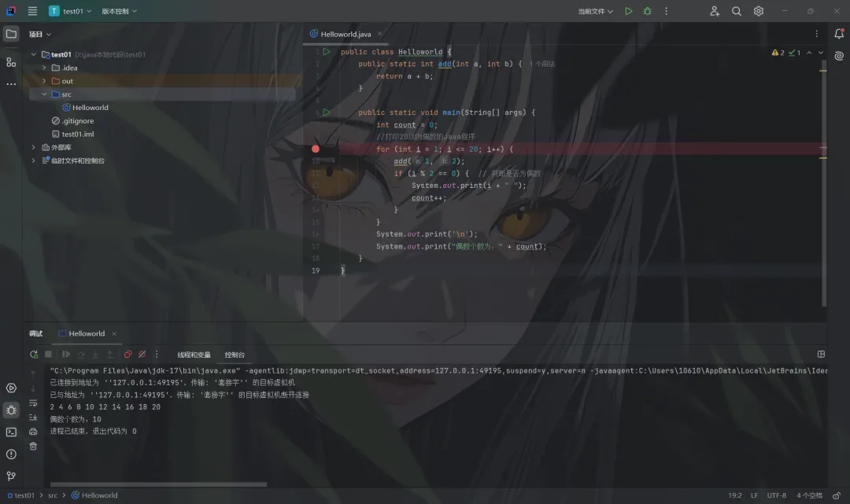Go to previous highlighted problem arrow

click(x=809, y=53)
